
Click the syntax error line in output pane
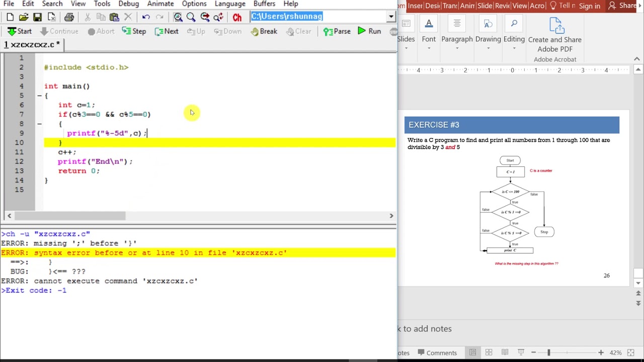tap(198, 253)
